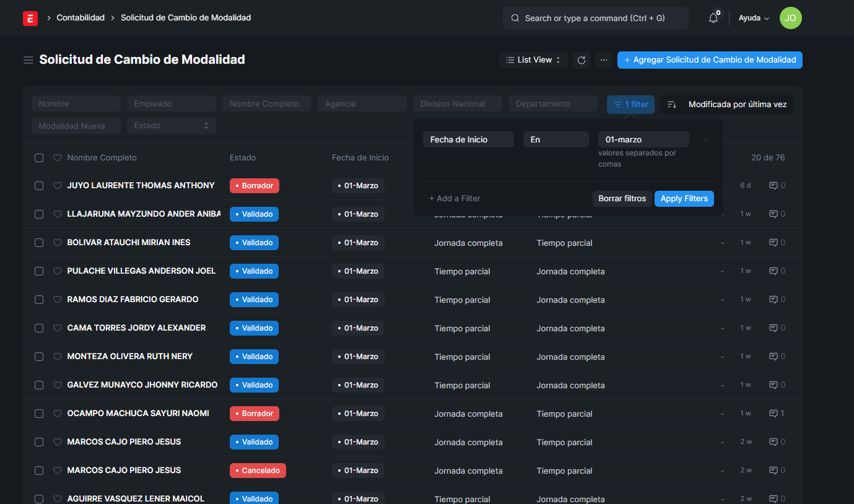Open comments on OCAMPO MACHUCA SAYURI NAOMI row

[x=777, y=414]
